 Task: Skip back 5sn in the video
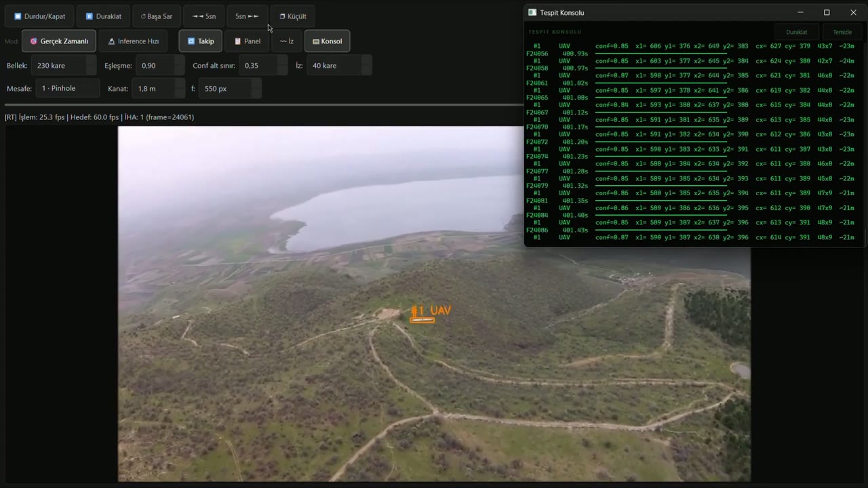(203, 16)
